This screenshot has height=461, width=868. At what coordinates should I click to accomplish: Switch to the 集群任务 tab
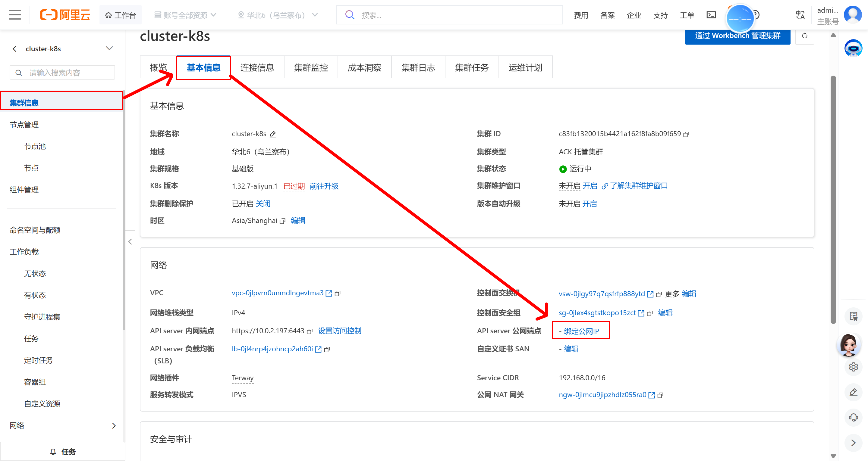[472, 67]
